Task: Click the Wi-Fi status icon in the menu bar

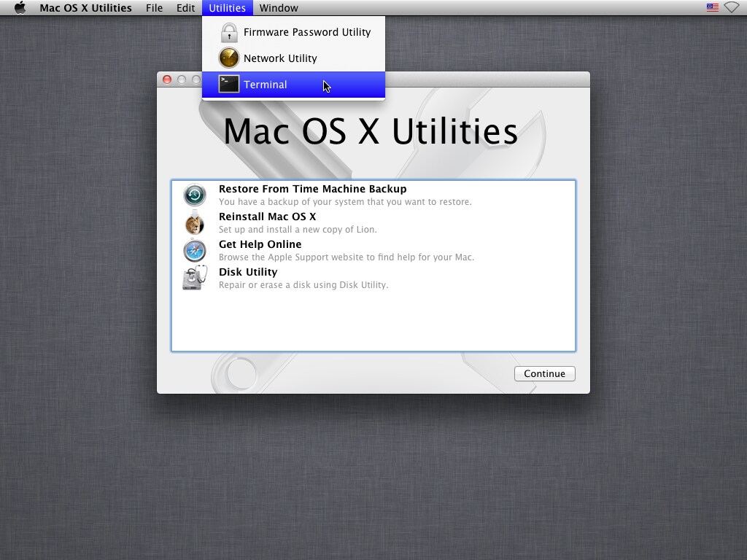Action: [x=732, y=7]
